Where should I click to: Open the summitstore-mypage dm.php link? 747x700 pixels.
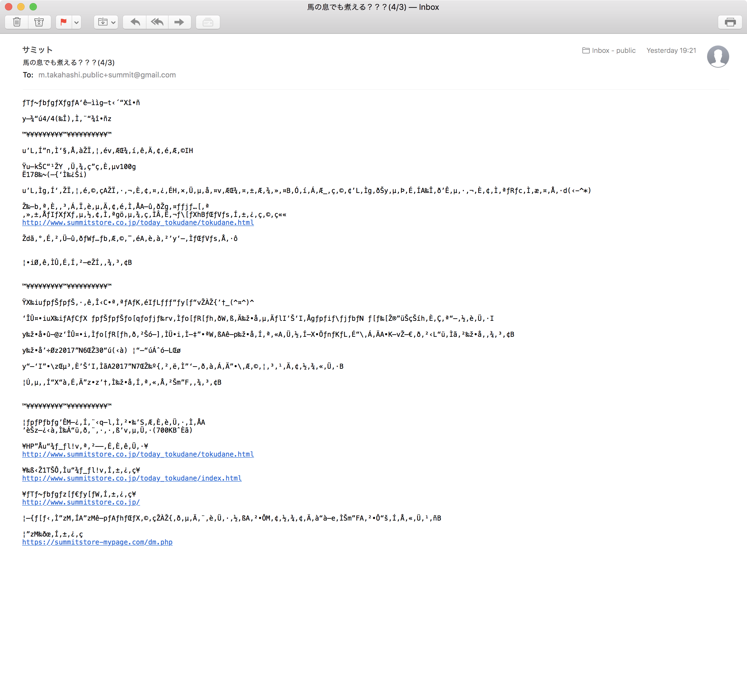(97, 542)
